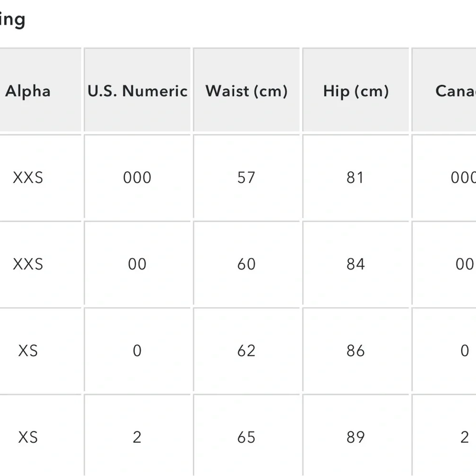The height and width of the screenshot is (476, 476).
Task: Select the XS cell in the size 0 row
Action: pyautogui.click(x=40, y=350)
